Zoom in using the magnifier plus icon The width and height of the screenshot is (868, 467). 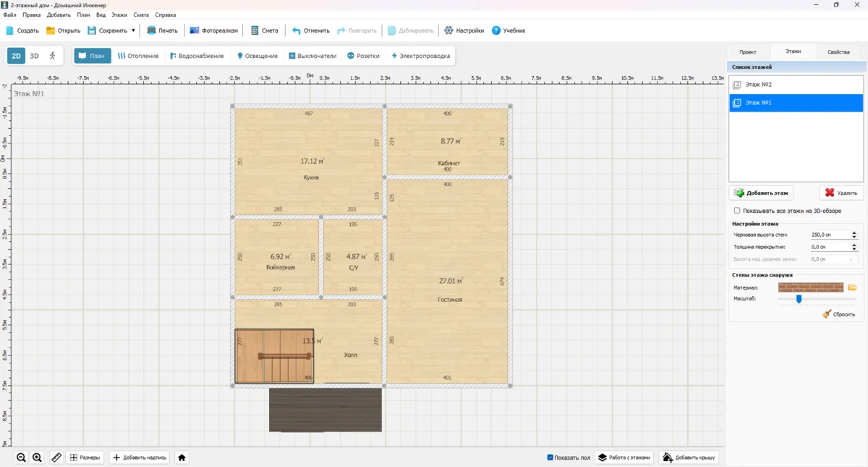[38, 458]
